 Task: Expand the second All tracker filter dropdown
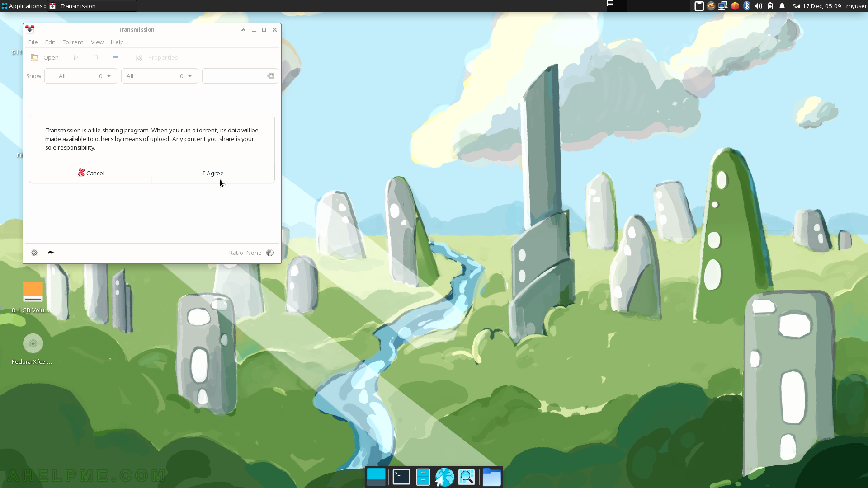tap(159, 76)
